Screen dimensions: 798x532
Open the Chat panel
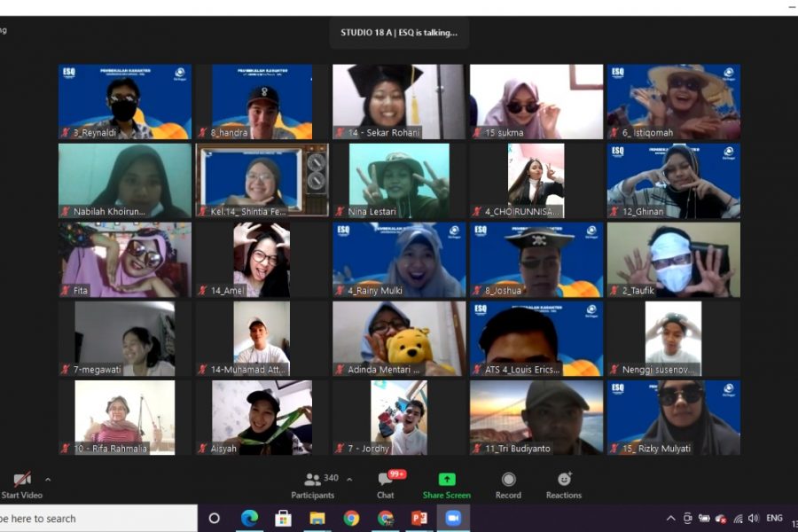click(x=385, y=484)
